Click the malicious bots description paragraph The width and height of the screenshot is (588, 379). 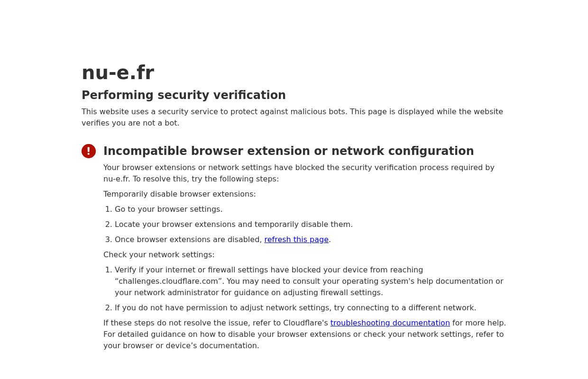(292, 112)
